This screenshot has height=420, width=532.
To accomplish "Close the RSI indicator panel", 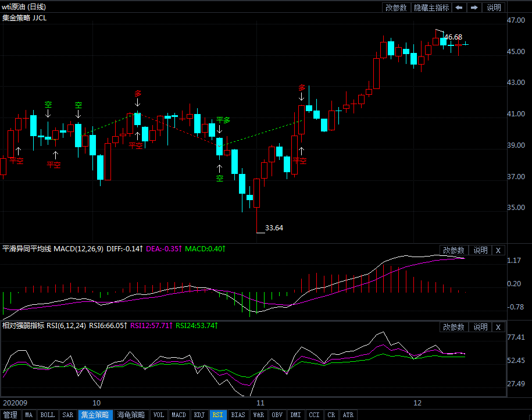I will (498, 328).
